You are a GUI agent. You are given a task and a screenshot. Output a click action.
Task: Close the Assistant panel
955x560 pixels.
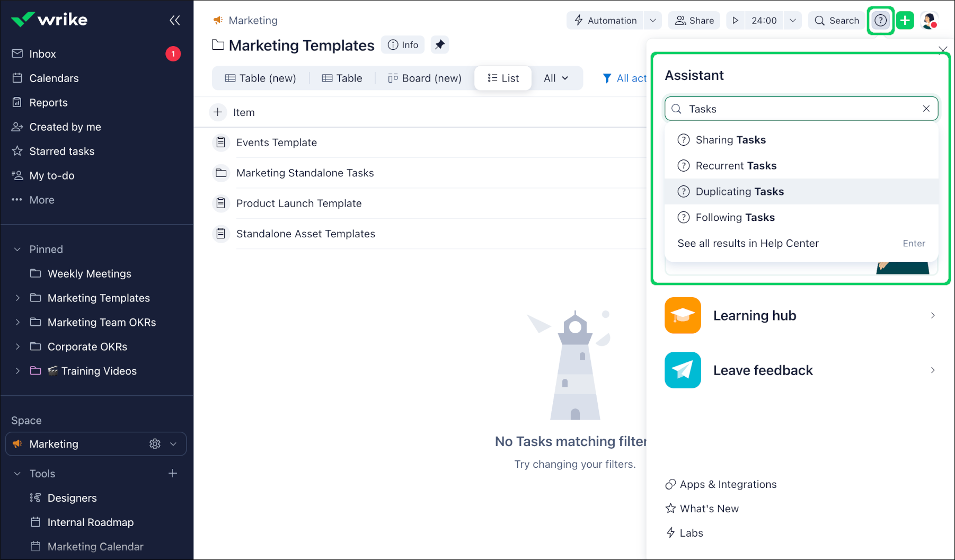point(943,50)
